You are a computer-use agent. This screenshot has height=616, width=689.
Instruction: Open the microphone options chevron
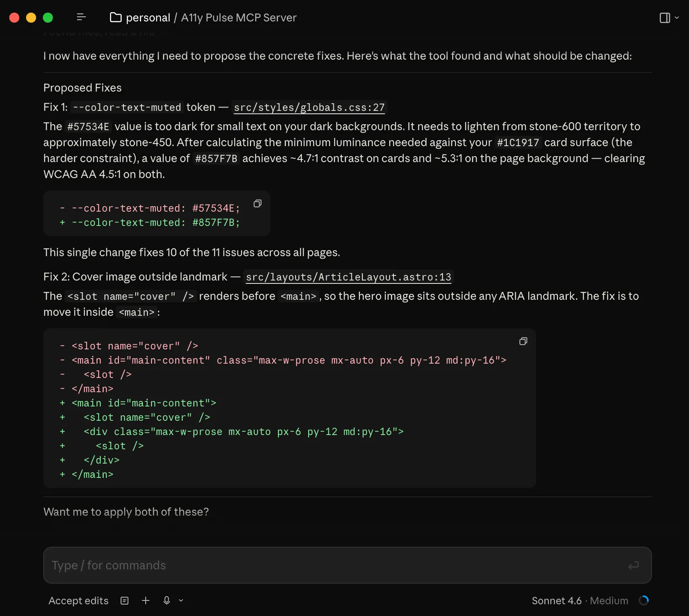(181, 600)
